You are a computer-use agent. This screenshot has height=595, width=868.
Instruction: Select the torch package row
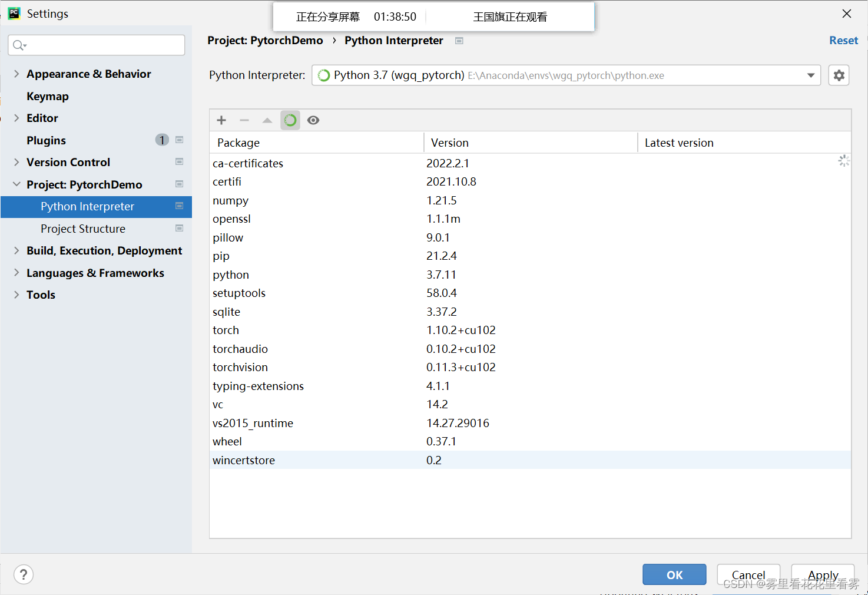[530, 330]
